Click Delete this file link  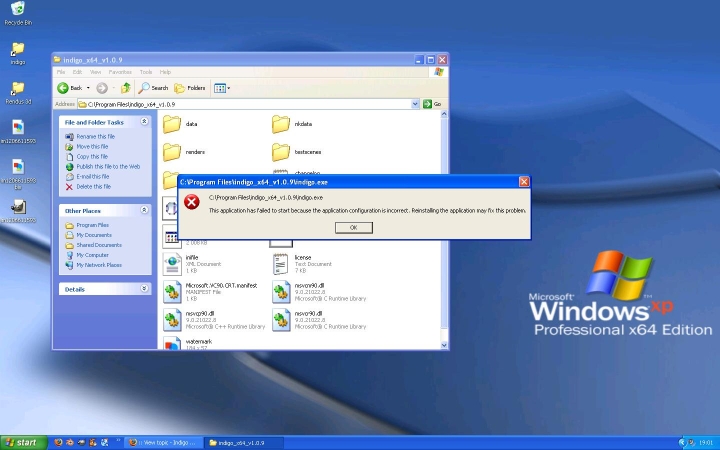94,186
